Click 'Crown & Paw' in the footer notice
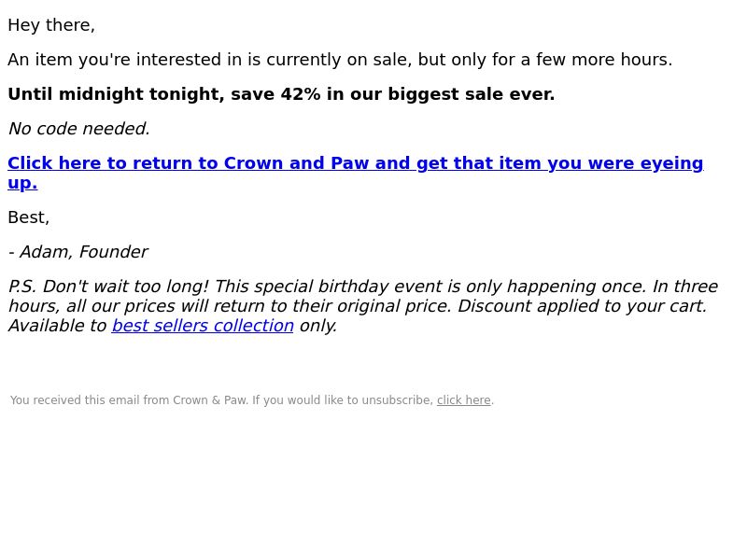 (209, 400)
